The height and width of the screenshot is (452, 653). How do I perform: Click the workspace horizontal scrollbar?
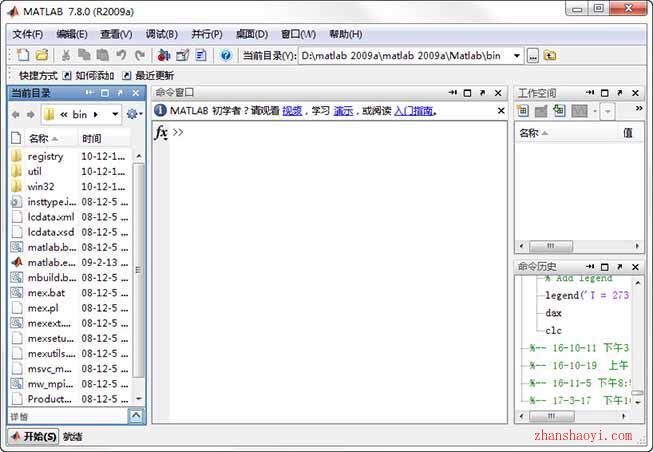pos(551,246)
